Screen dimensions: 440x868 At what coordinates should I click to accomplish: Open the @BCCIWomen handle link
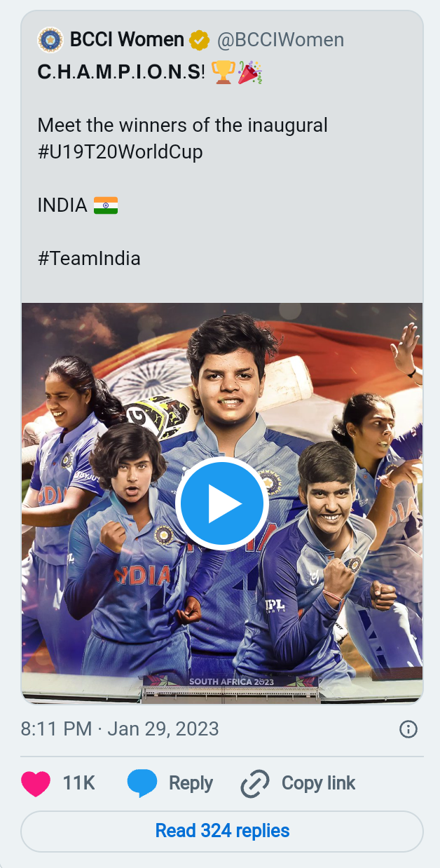(280, 41)
